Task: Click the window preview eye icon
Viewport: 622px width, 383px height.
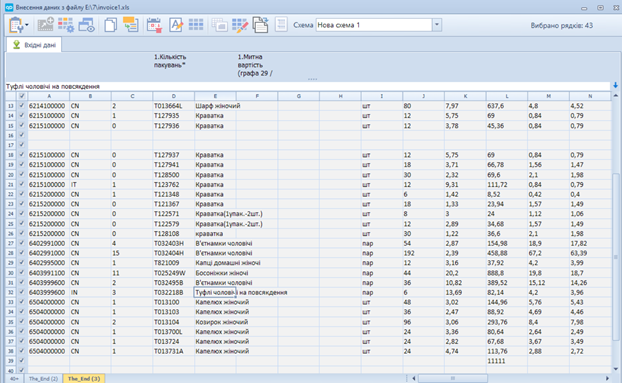Action: click(x=86, y=25)
